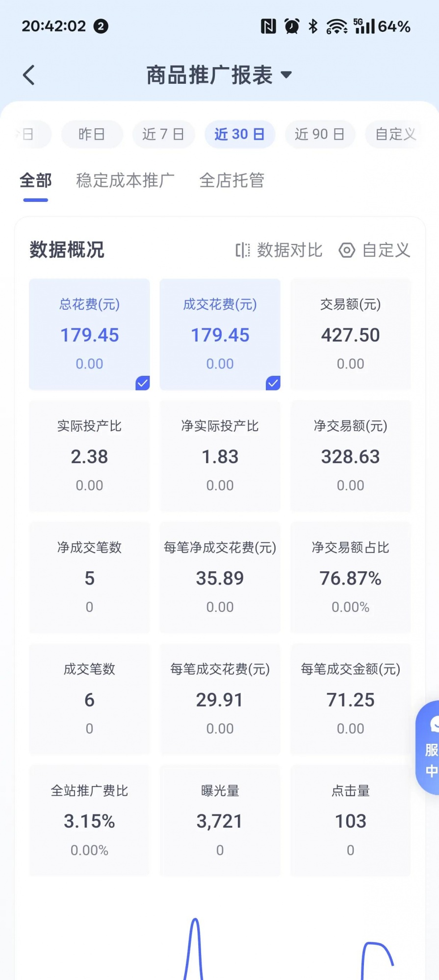Image resolution: width=439 pixels, height=980 pixels.
Task: Select the 昨日 date button
Action: coord(92,134)
